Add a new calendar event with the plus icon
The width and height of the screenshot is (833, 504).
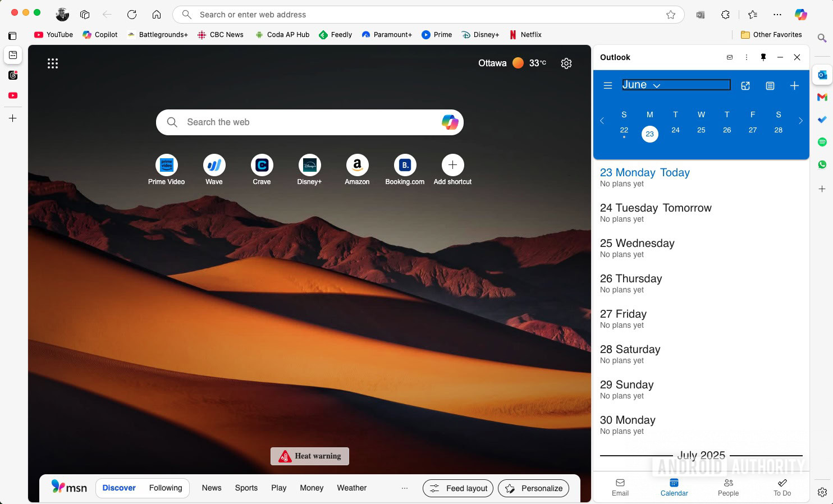click(794, 86)
